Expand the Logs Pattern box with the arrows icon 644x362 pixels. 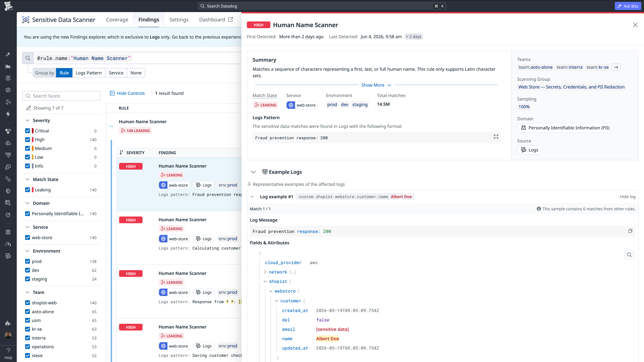(x=496, y=137)
